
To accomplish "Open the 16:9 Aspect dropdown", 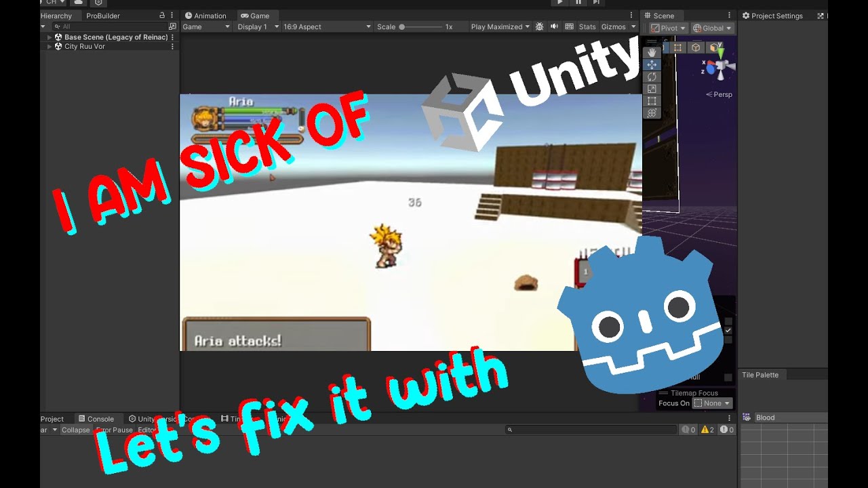I will click(x=327, y=26).
